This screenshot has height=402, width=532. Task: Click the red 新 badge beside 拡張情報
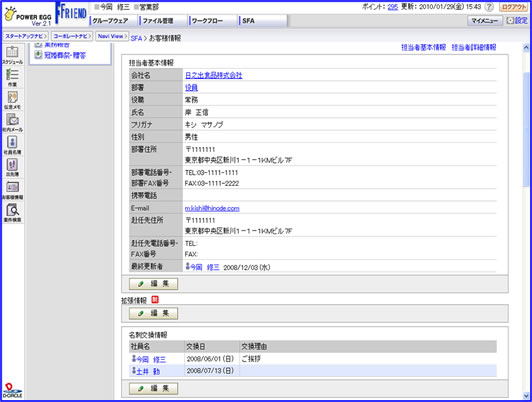pos(154,300)
